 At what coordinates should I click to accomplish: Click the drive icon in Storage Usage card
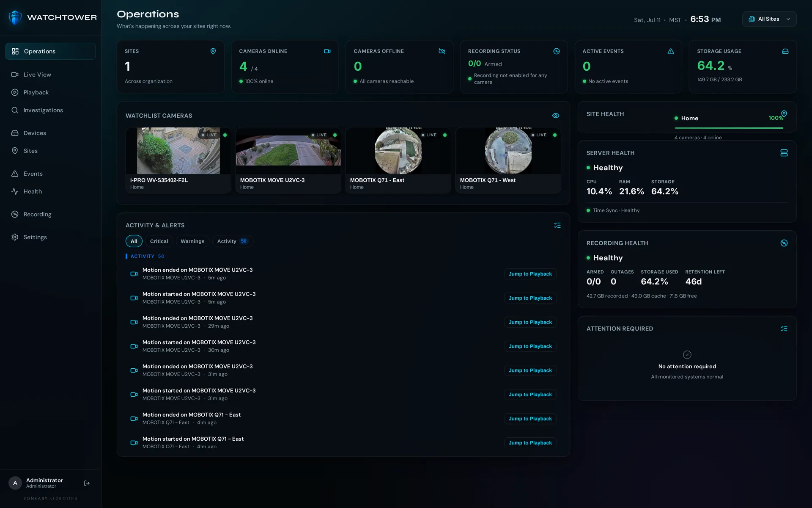785,51
